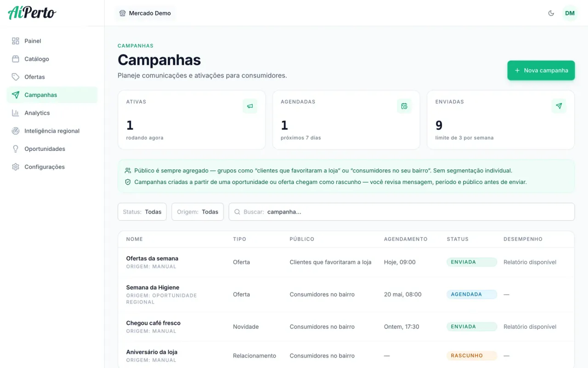Open Configurações settings page
Viewport: 588px width, 368px height.
tap(52, 167)
